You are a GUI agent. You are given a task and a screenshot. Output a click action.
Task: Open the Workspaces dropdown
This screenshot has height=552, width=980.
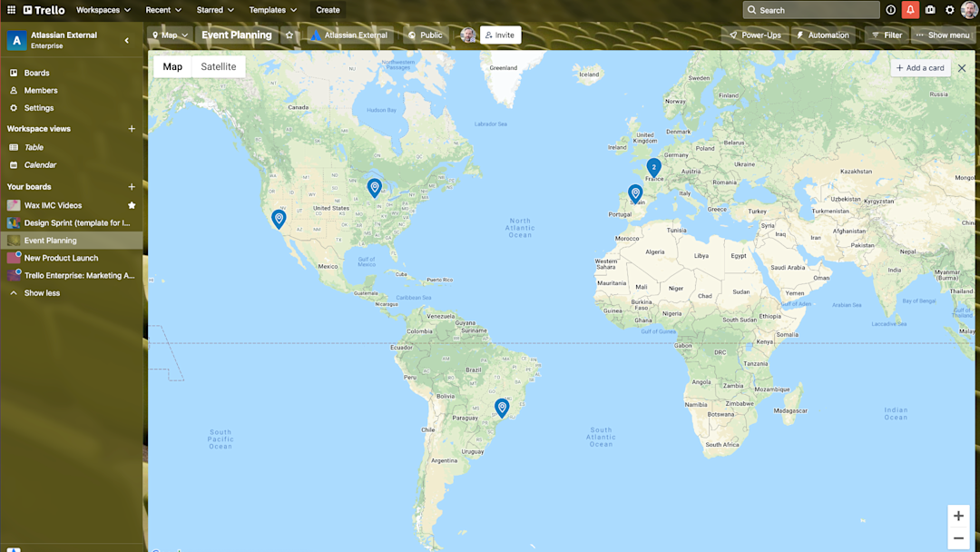(x=103, y=10)
